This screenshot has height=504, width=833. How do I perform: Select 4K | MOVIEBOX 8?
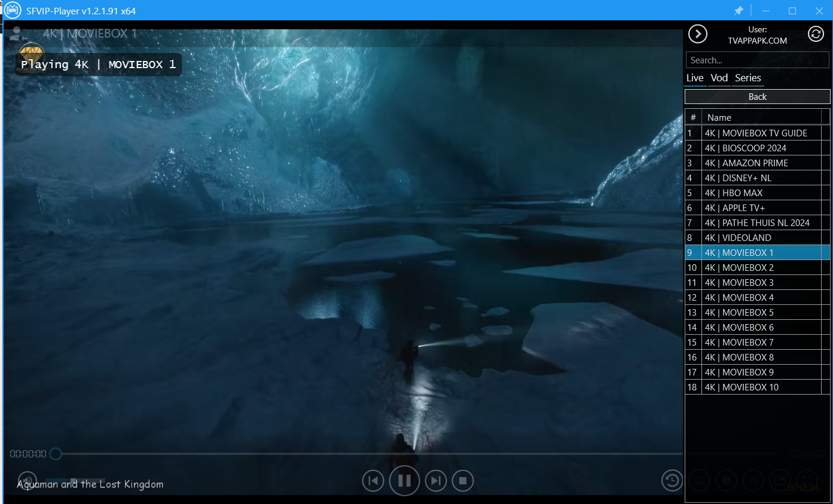click(x=757, y=357)
